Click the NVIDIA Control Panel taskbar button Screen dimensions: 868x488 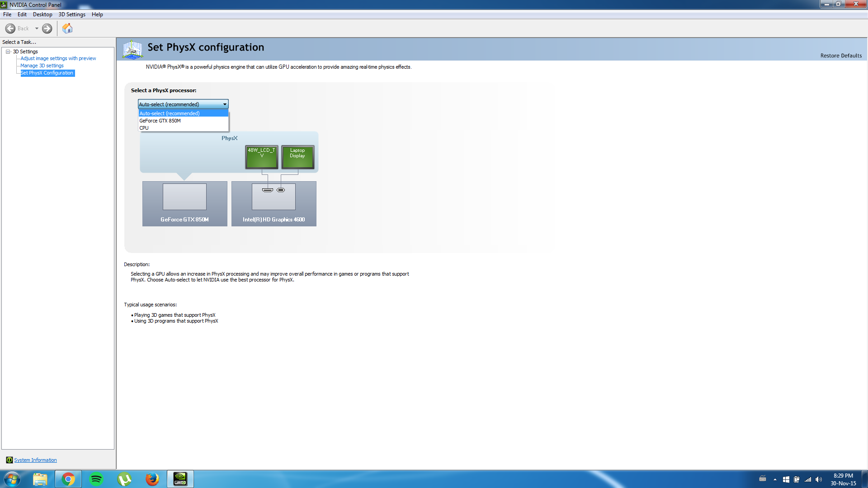180,479
